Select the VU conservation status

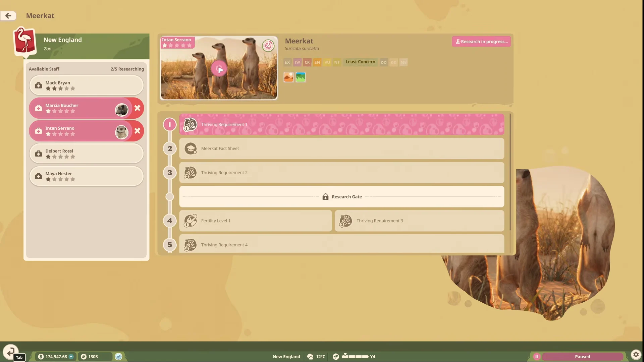[x=327, y=62]
